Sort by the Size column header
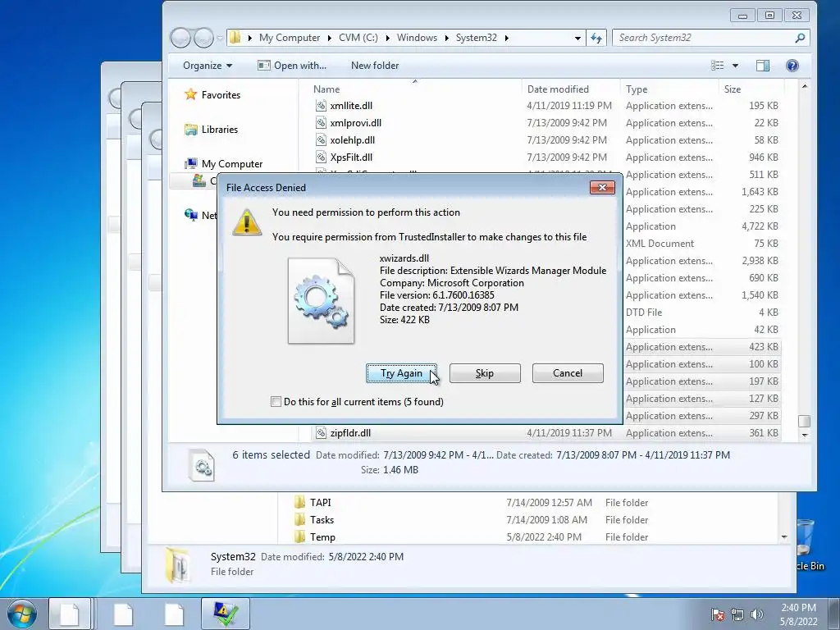Image resolution: width=840 pixels, height=630 pixels. [733, 89]
